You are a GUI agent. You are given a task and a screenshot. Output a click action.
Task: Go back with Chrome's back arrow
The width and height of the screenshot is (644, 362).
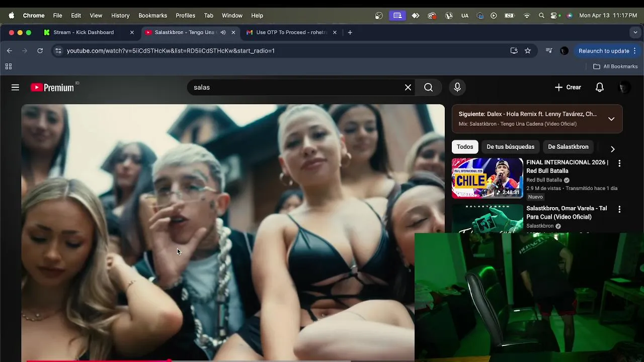click(9, 51)
